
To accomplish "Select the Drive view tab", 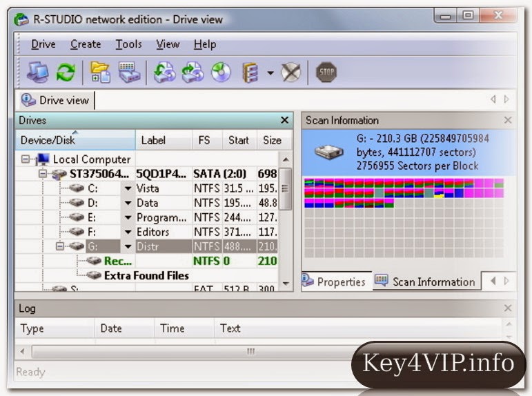I will click(x=56, y=101).
